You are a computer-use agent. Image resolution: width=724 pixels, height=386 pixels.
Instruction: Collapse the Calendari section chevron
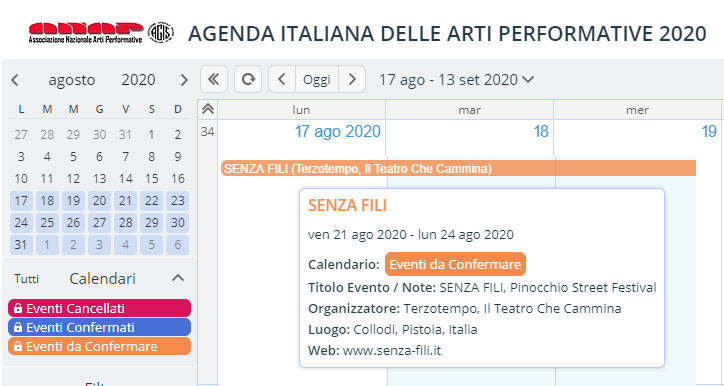coord(178,278)
